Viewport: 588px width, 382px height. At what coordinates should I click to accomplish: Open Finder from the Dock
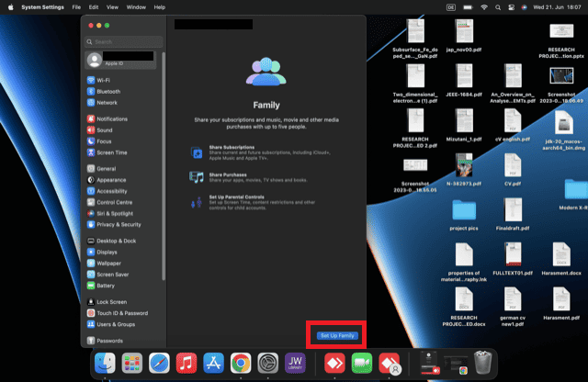click(x=107, y=363)
